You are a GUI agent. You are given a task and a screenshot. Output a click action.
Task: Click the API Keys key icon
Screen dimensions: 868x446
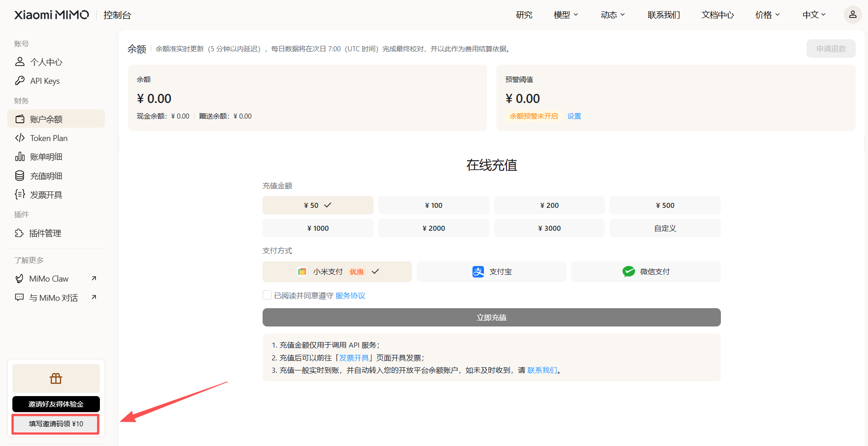20,81
